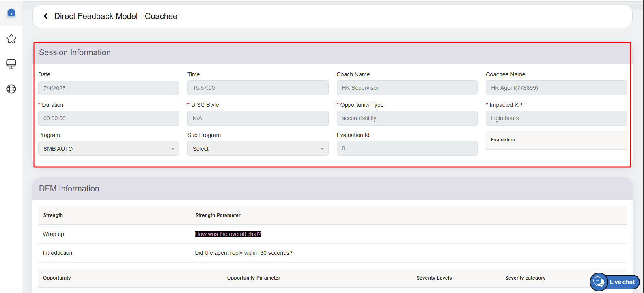Go back using the arrow beside the page title

[46, 16]
